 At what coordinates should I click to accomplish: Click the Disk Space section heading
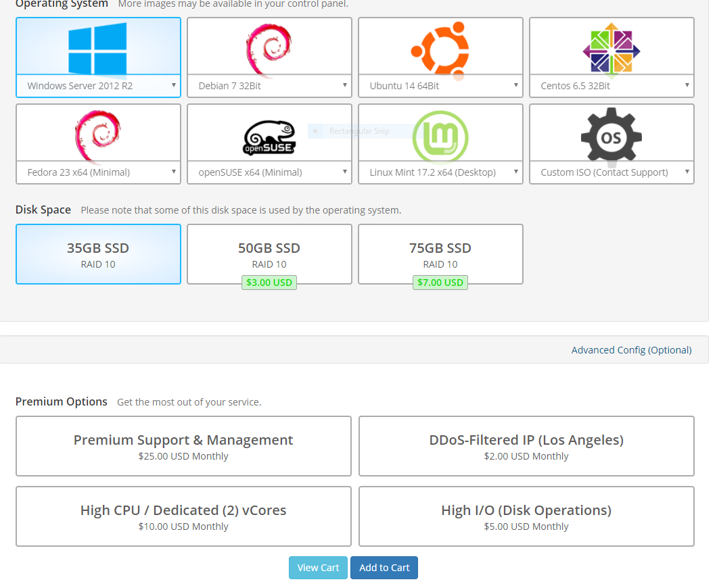coord(43,210)
